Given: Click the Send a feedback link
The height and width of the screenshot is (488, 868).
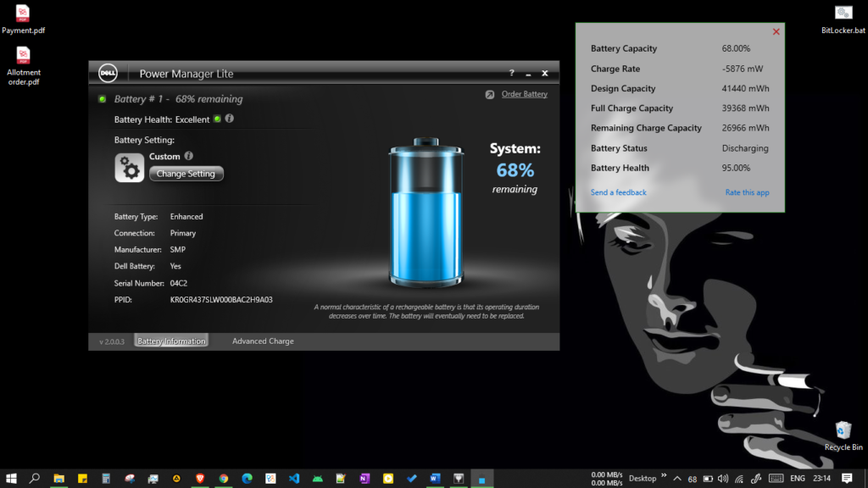Looking at the screenshot, I should point(618,192).
